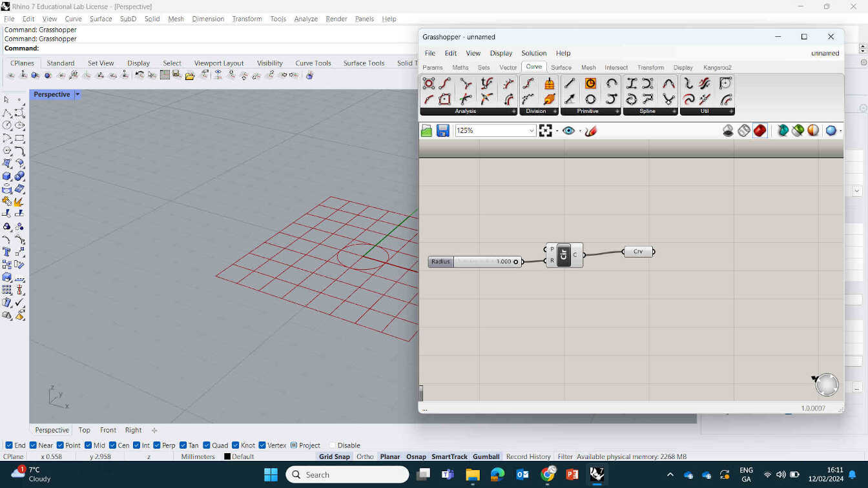Toggle Gumball in the status bar
The height and width of the screenshot is (488, 868).
[486, 456]
